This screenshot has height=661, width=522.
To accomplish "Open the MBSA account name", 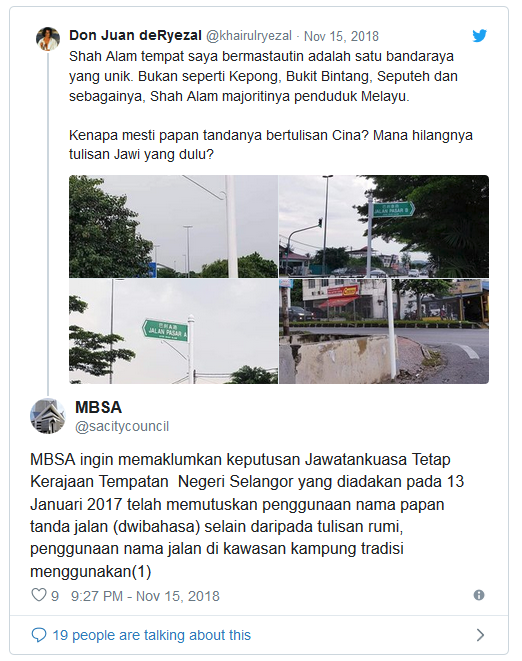I will (98, 407).
